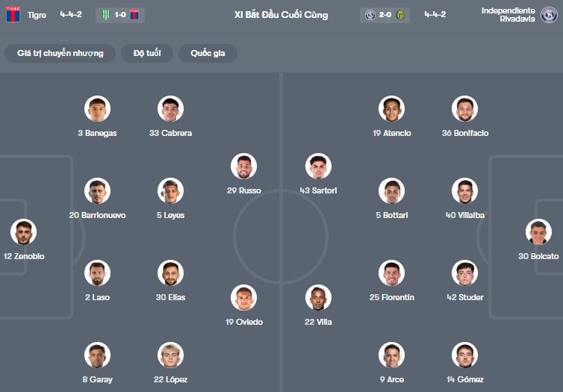
Task: Open the 14 Gómez player name link
Action: [464, 379]
